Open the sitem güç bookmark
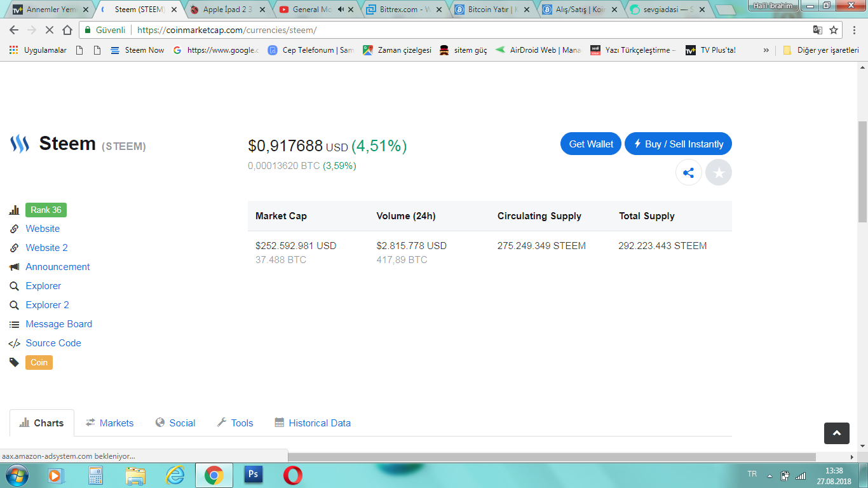This screenshot has width=868, height=488. pyautogui.click(x=463, y=50)
